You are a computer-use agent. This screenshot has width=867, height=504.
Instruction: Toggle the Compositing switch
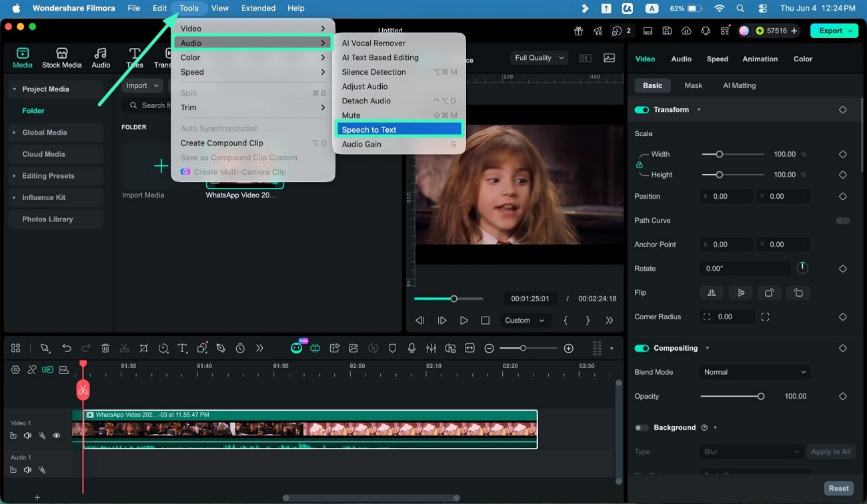tap(642, 348)
